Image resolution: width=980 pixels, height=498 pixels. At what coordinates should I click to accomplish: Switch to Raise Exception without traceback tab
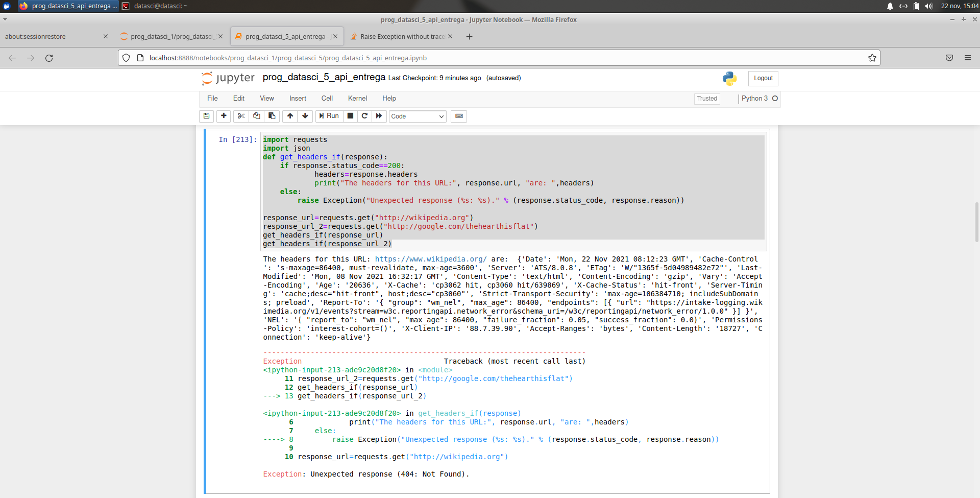402,36
